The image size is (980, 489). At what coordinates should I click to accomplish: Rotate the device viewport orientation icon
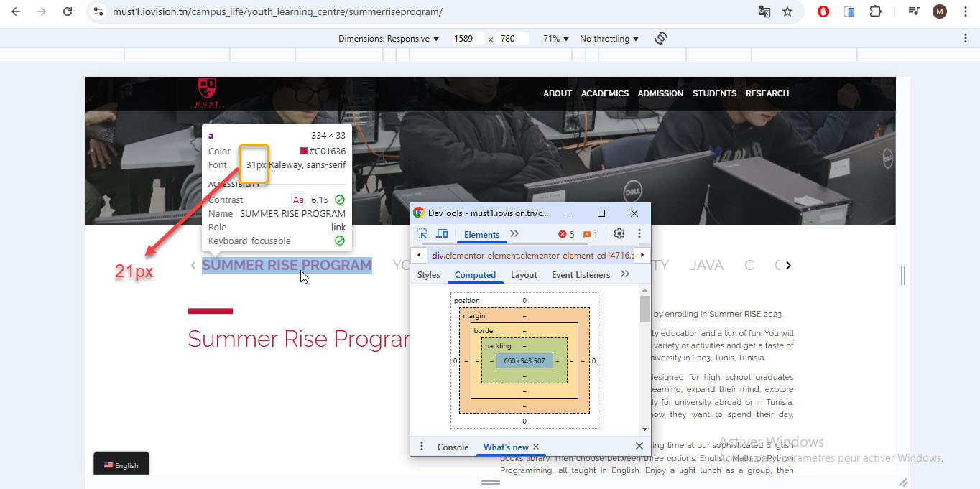click(661, 38)
